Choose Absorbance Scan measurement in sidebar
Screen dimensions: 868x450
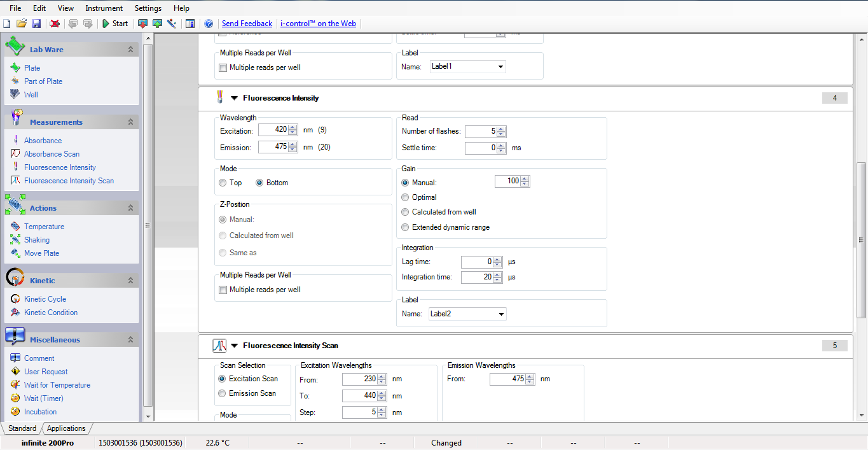(52, 154)
